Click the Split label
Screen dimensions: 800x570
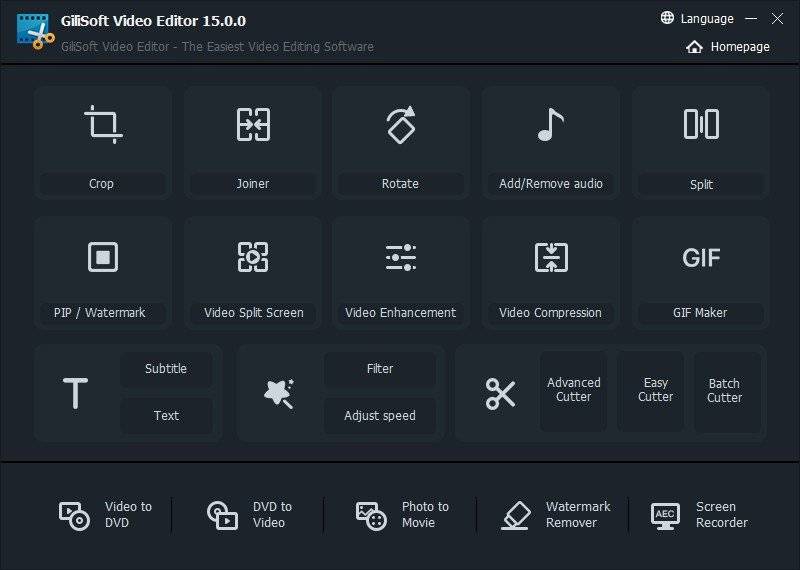click(x=702, y=185)
